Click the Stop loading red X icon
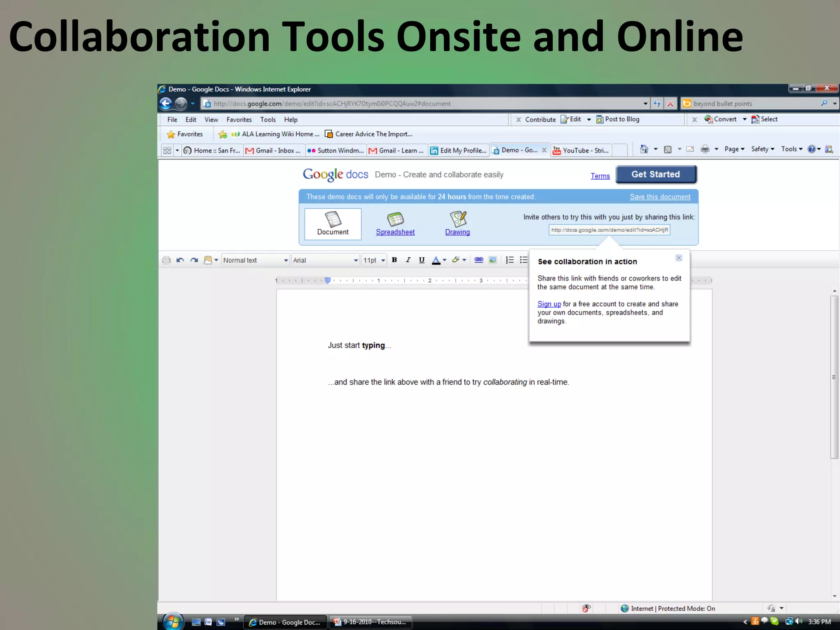The height and width of the screenshot is (630, 840). tap(670, 103)
